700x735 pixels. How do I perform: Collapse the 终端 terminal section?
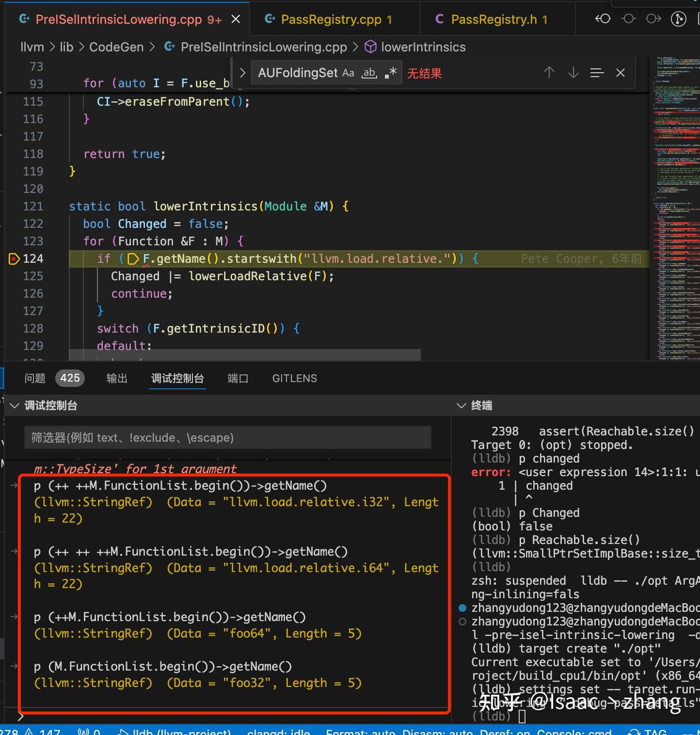[x=461, y=405]
